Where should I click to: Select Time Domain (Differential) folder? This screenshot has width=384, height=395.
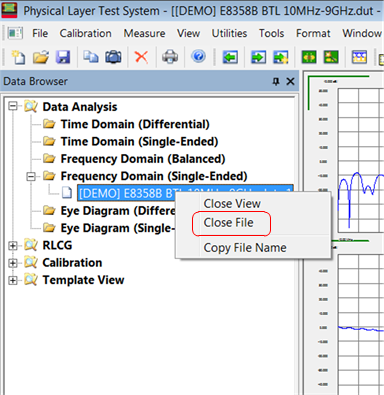click(135, 124)
